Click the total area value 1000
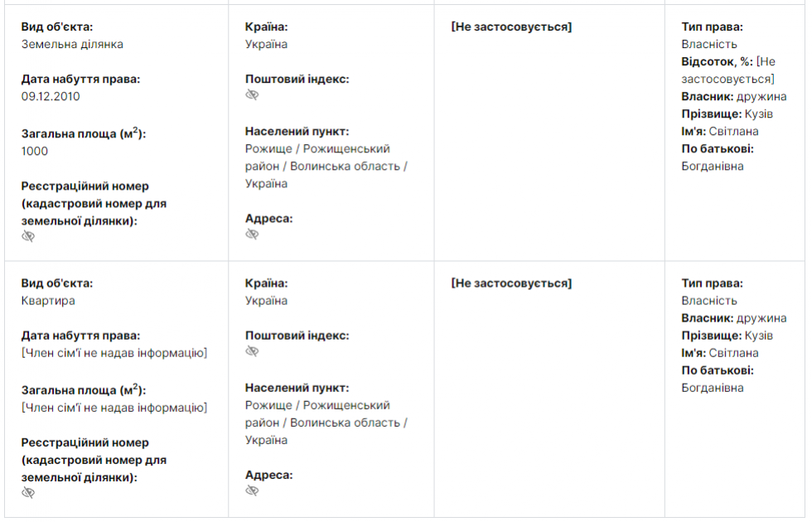This screenshot has width=812, height=522. pyautogui.click(x=35, y=151)
